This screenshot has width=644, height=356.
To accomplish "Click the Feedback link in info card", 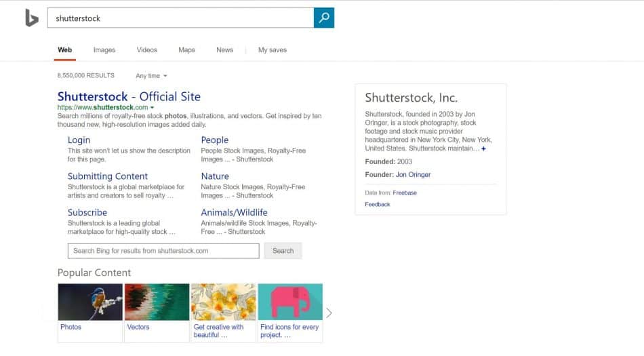I will click(x=378, y=204).
